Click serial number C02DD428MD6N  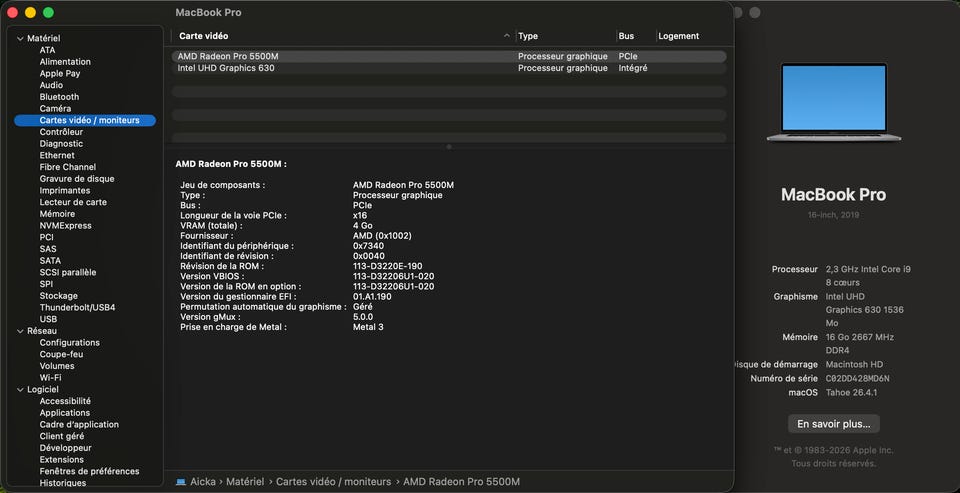point(857,378)
